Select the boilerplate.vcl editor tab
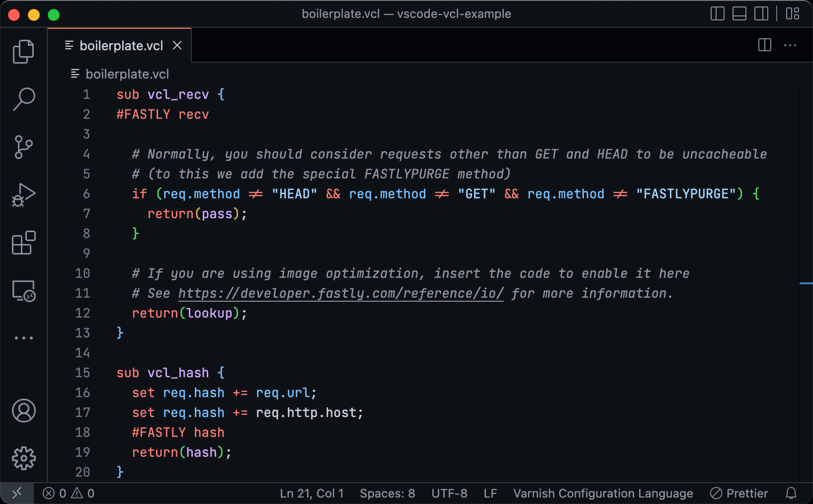This screenshot has width=813, height=504. (x=122, y=45)
